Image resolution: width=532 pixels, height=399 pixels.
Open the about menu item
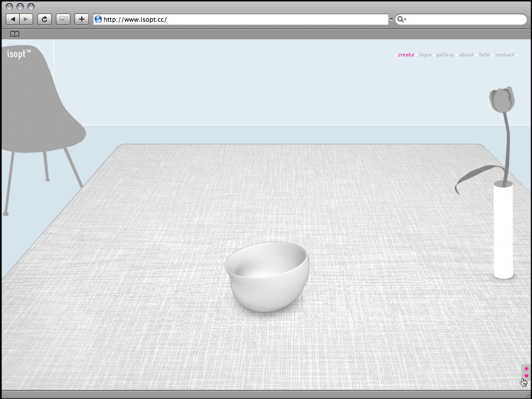tap(466, 55)
